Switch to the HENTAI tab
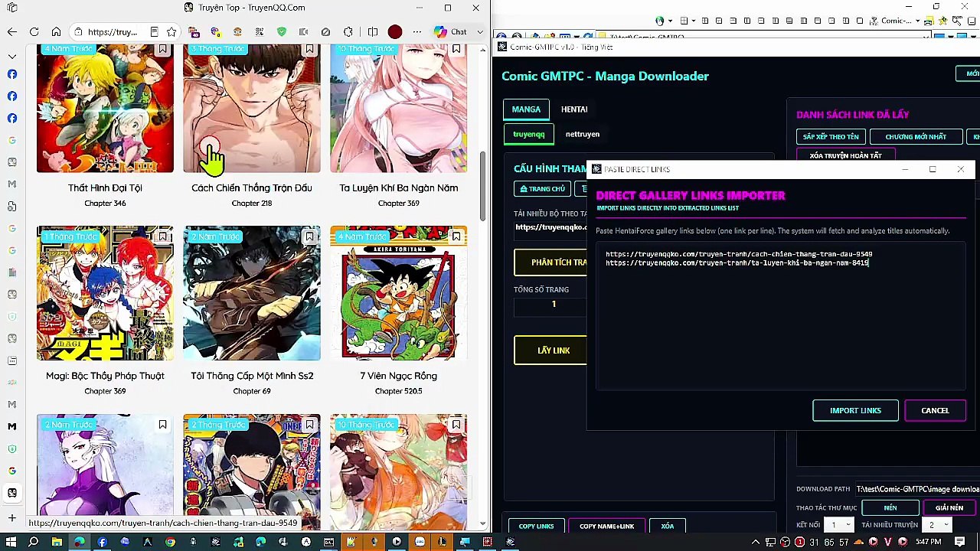980x551 pixels. click(x=574, y=109)
